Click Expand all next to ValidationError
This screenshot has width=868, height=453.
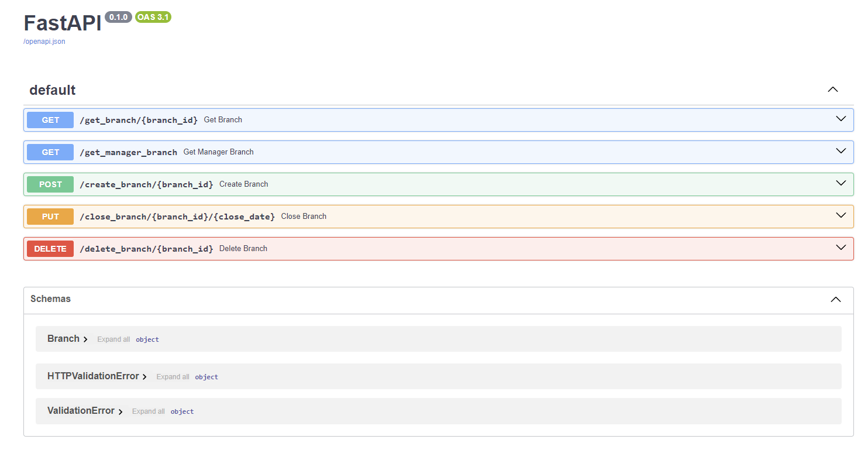149,411
